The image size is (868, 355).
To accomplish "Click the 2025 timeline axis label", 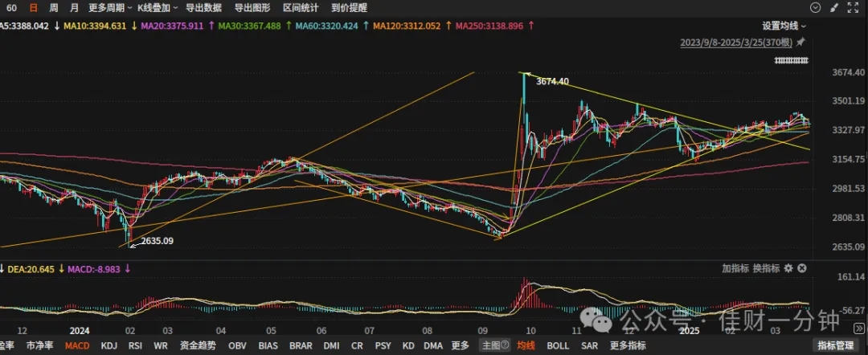I will [x=690, y=331].
